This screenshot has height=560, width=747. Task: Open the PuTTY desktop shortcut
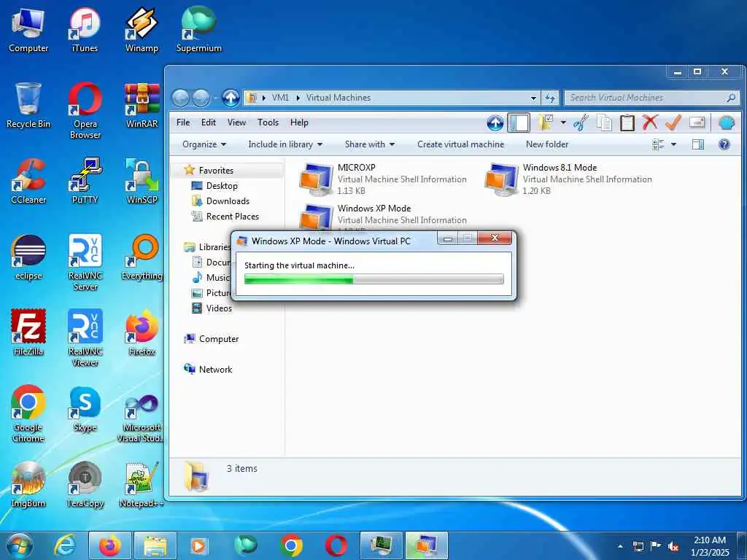pos(85,181)
